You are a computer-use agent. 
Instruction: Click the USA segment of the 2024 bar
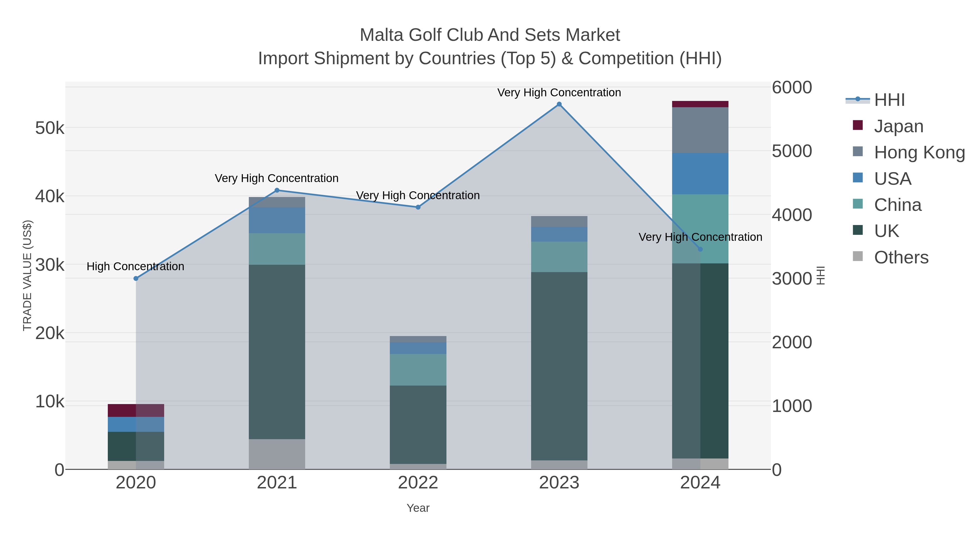(x=700, y=174)
